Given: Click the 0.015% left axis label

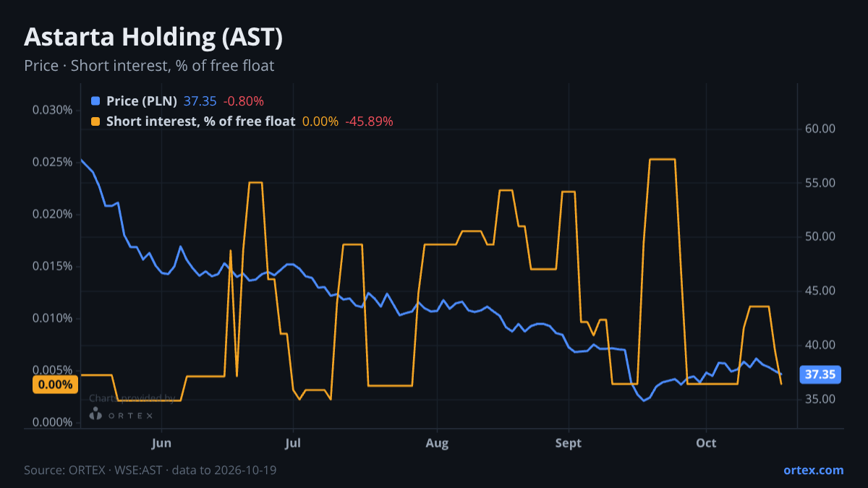Looking at the screenshot, I should (x=53, y=266).
